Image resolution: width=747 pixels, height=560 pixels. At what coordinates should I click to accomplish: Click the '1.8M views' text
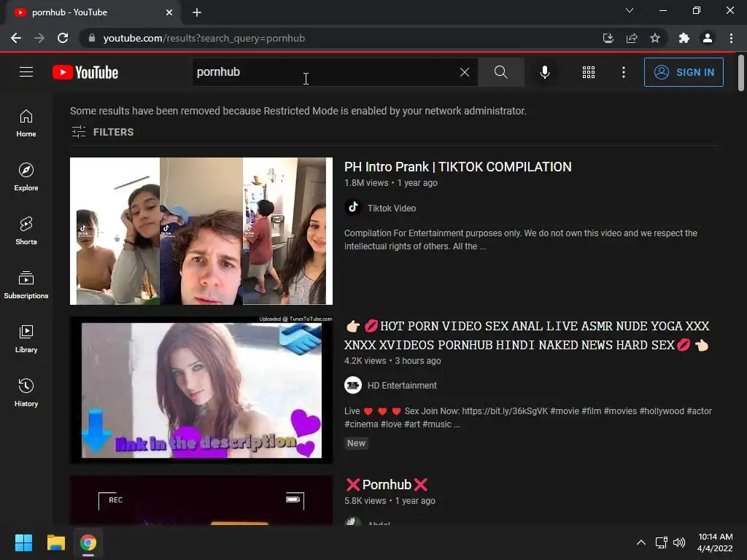366,183
